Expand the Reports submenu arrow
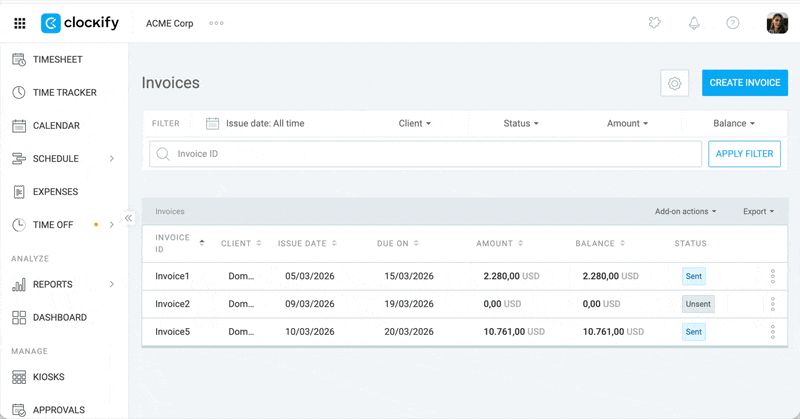The height and width of the screenshot is (419, 800). pos(111,284)
